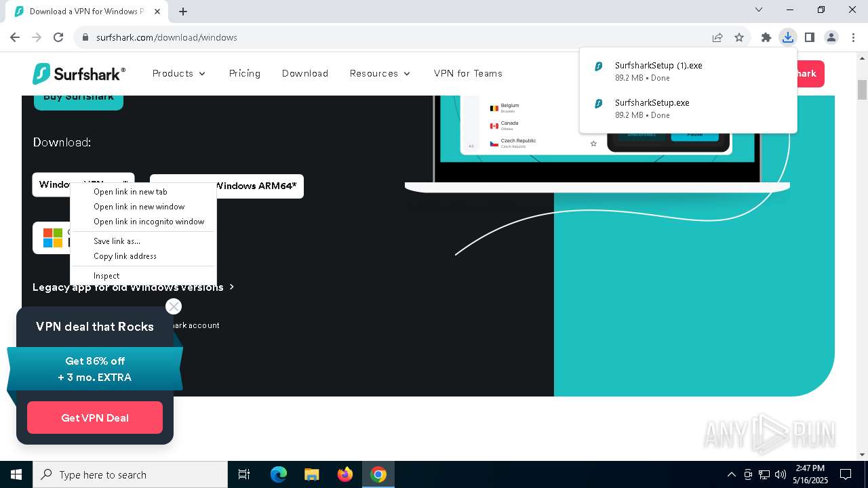Open File Explorer from the taskbar

312,474
